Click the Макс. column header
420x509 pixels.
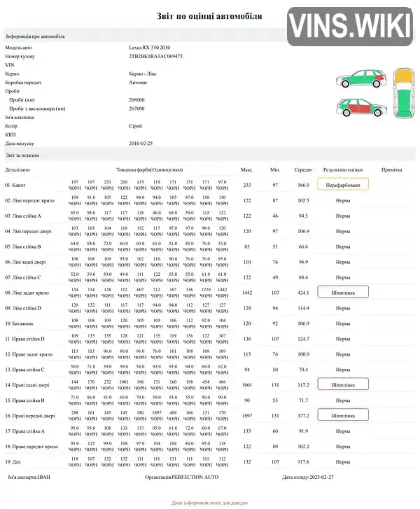click(x=246, y=169)
